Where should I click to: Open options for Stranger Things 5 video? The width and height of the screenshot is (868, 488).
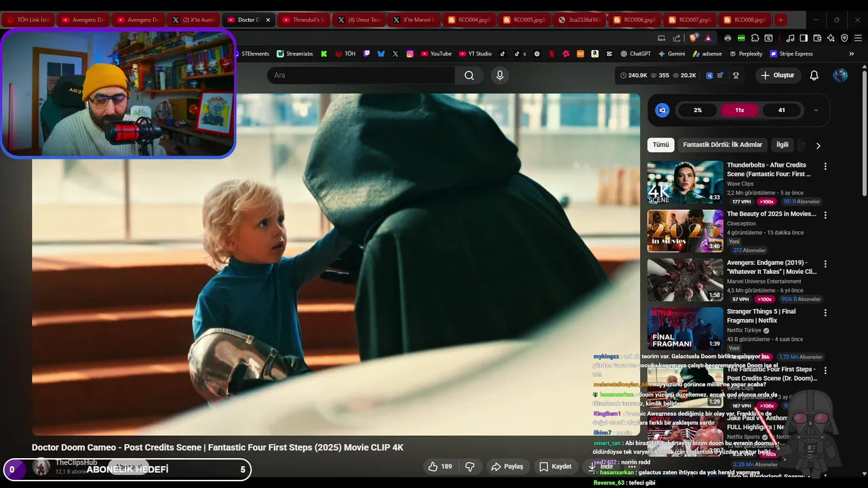(825, 312)
